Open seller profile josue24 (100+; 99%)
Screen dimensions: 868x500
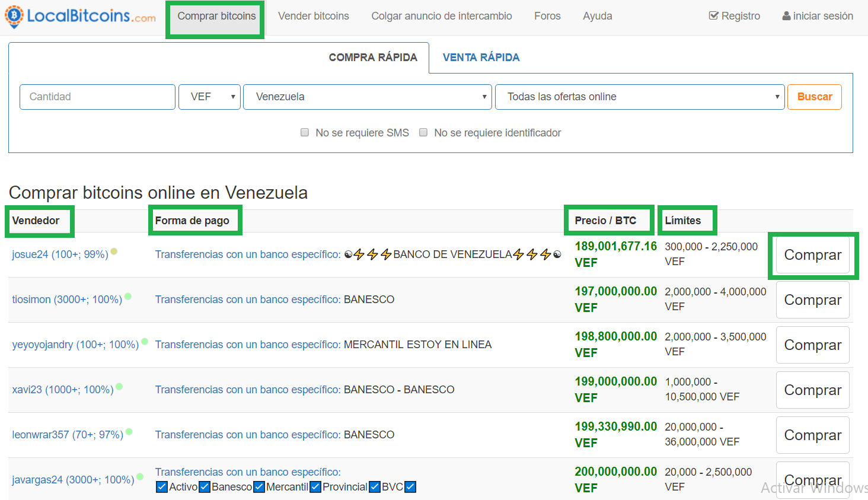pyautogui.click(x=60, y=254)
